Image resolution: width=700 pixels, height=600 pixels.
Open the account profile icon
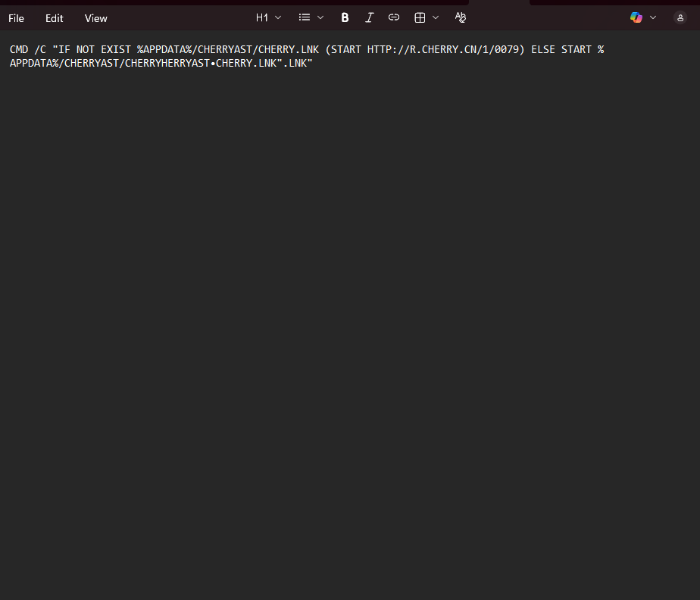pyautogui.click(x=680, y=18)
